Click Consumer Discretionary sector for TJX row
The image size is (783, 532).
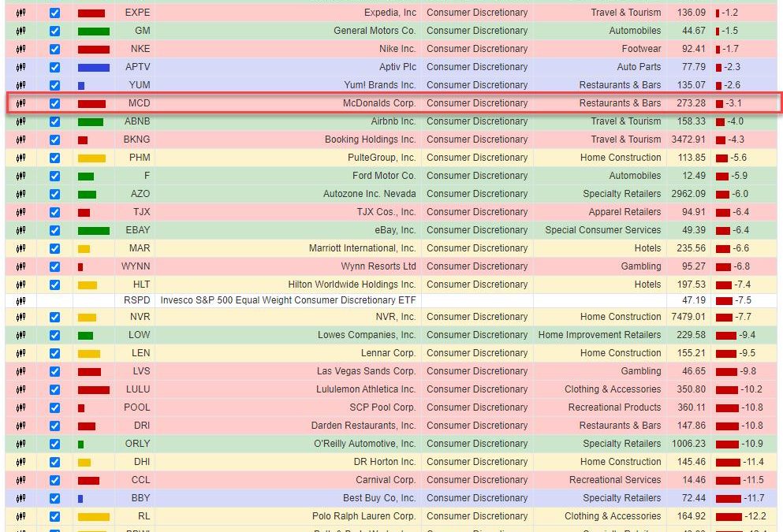(477, 211)
